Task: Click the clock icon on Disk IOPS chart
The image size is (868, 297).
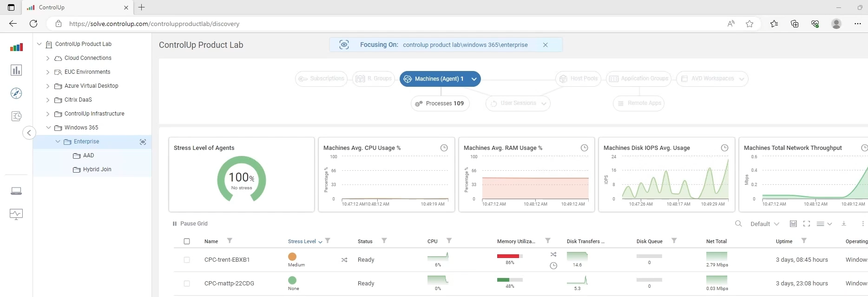Action: click(x=724, y=148)
